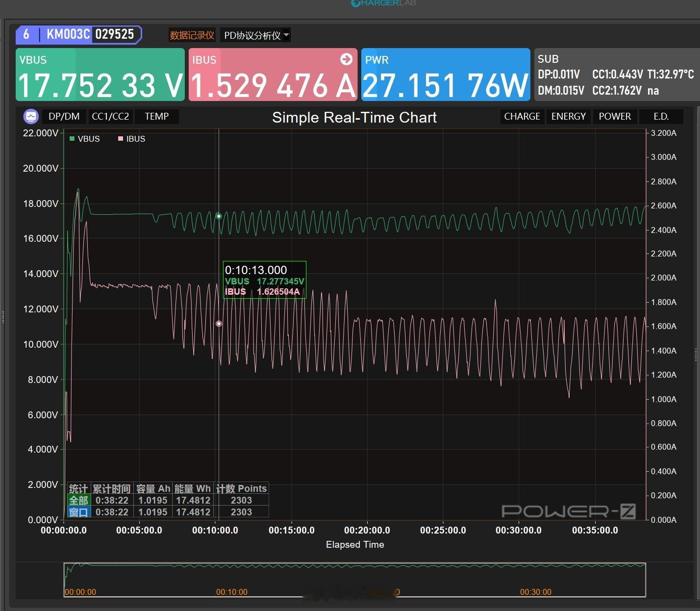Viewport: 700px width, 611px height.
Task: Click the 容量 Ah column header
Action: click(153, 488)
